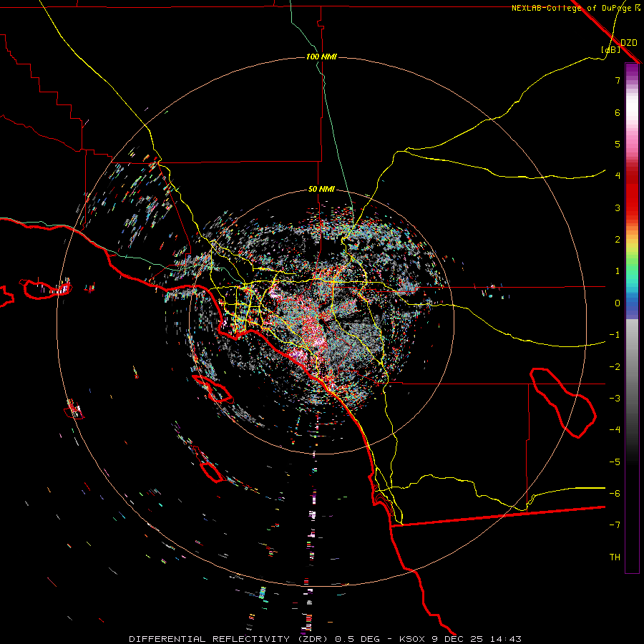644x644 pixels.
Task: Click the 50 NMI range ring label
Action: pyautogui.click(x=321, y=190)
